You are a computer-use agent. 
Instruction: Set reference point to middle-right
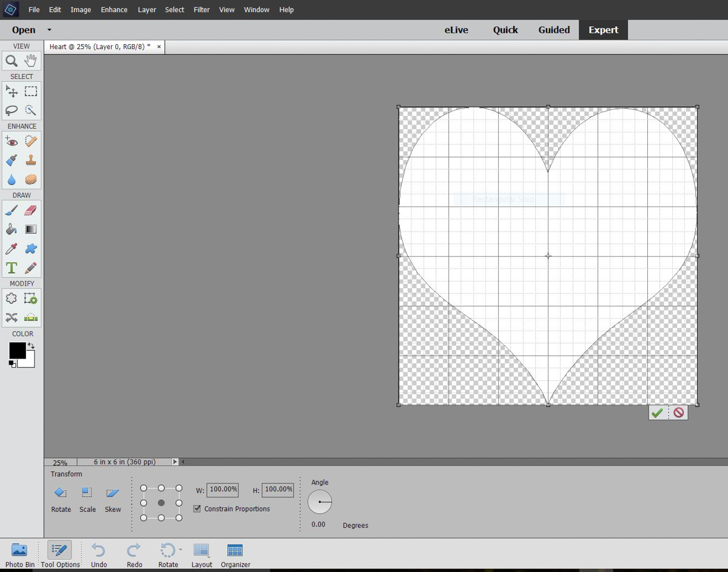(x=179, y=503)
